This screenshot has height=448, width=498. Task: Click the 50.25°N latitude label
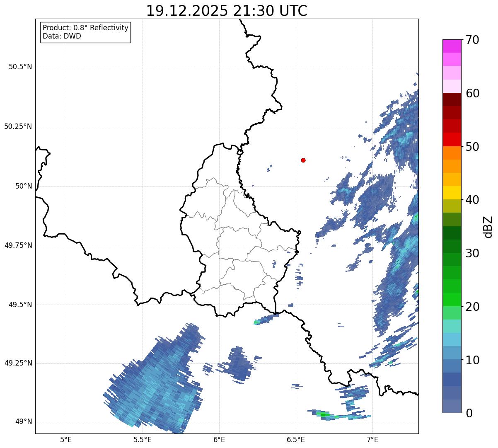tap(18, 126)
